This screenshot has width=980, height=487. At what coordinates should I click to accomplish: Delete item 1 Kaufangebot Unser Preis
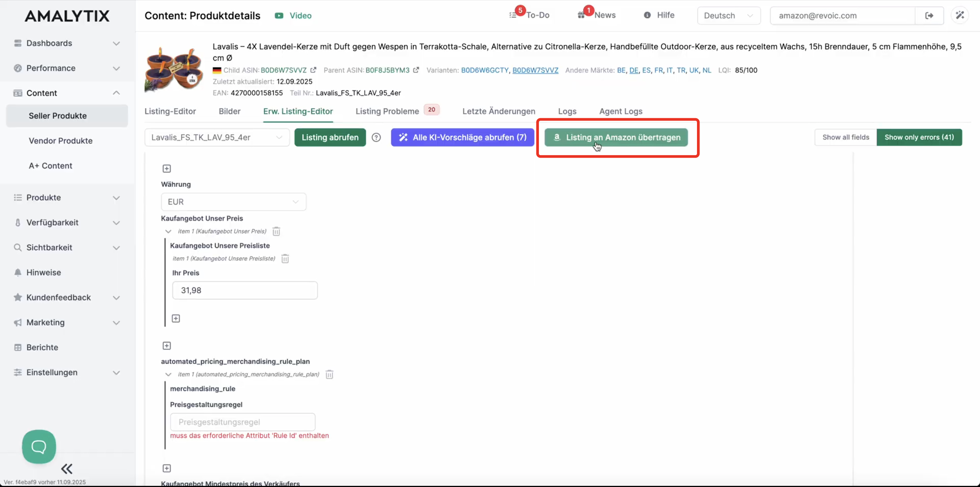[x=276, y=231]
